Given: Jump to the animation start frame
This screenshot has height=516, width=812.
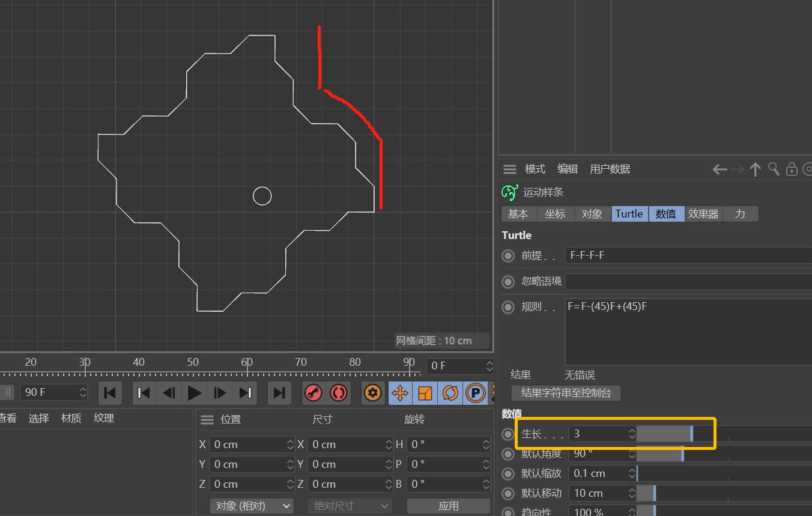Looking at the screenshot, I should (x=110, y=393).
